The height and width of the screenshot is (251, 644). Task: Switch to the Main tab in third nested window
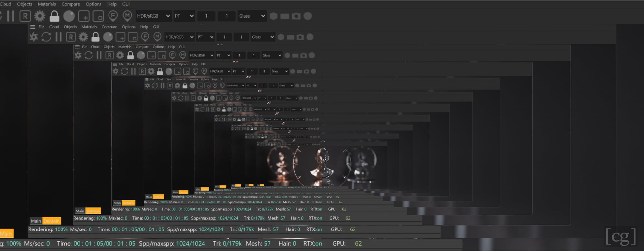click(x=80, y=211)
